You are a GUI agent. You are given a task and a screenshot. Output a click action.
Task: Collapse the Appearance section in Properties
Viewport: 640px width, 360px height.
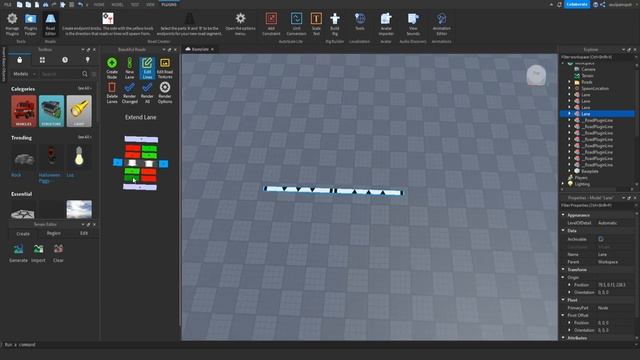pos(563,215)
